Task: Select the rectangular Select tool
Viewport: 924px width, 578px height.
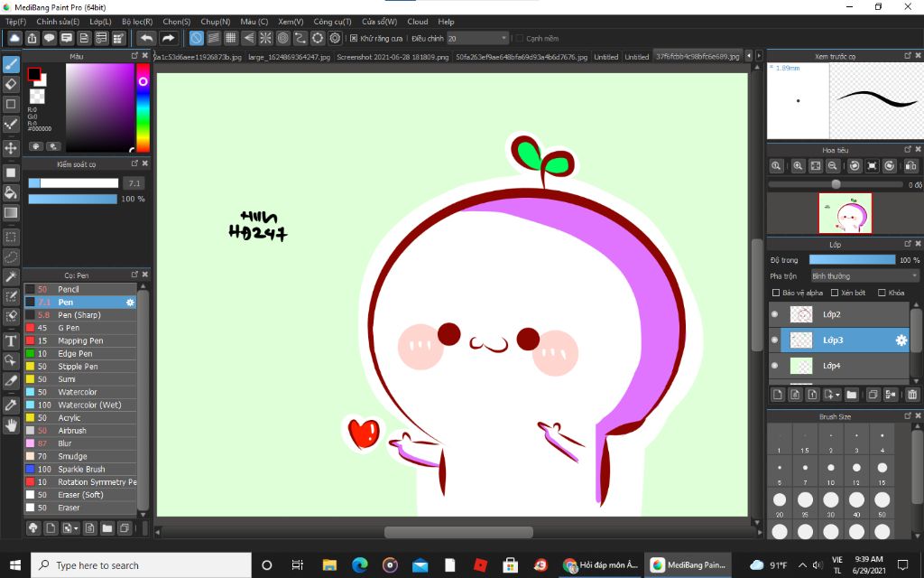Action: tap(11, 238)
